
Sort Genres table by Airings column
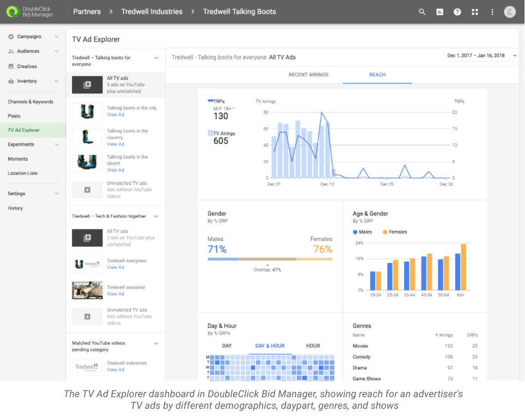pos(444,335)
